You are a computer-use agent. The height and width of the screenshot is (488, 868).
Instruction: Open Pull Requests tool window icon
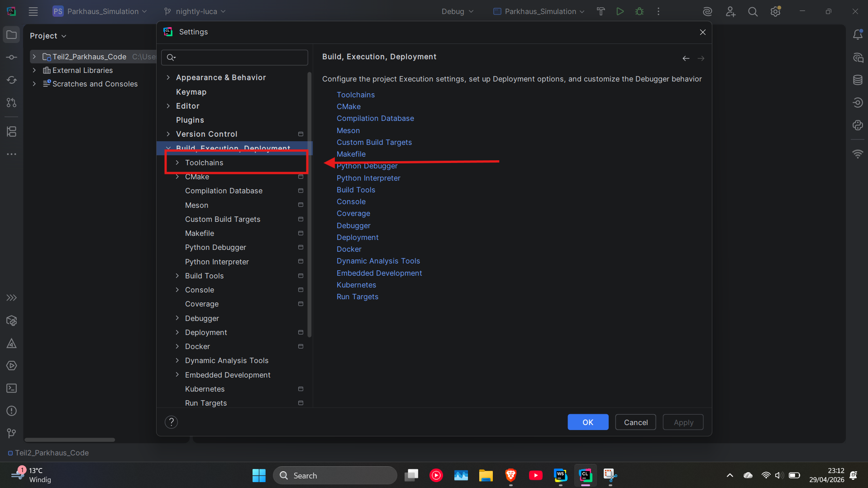point(12,103)
